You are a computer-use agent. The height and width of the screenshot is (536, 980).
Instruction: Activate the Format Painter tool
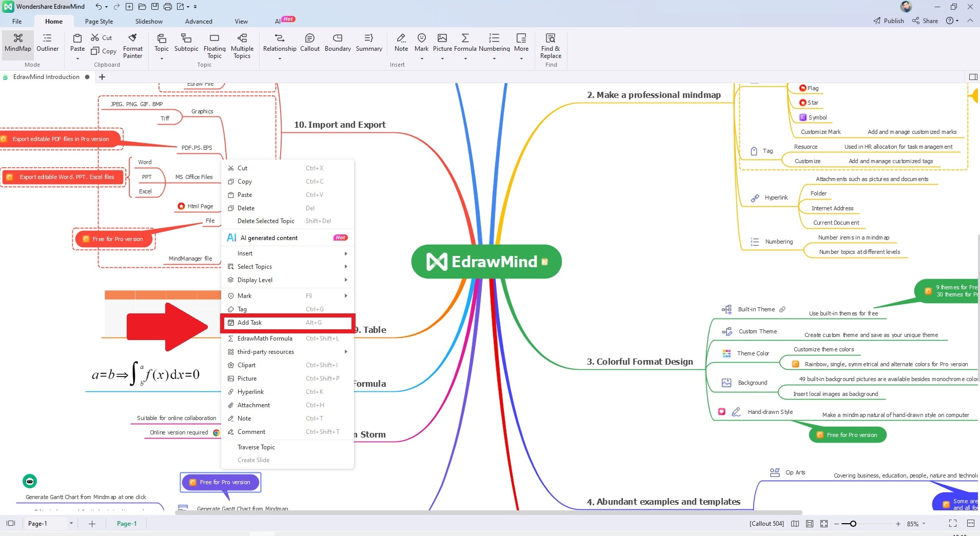point(133,46)
